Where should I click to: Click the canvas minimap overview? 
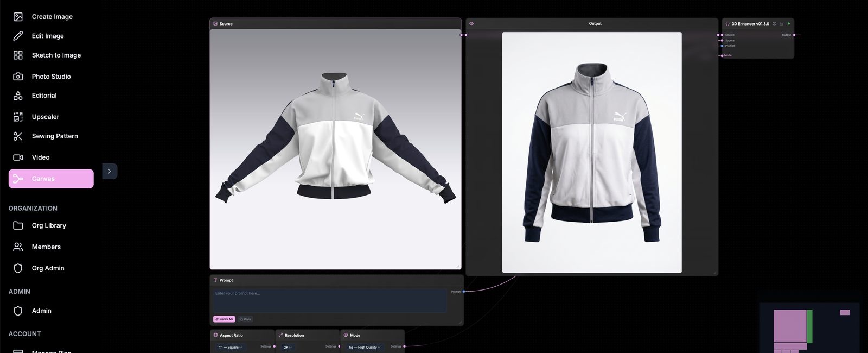coord(809,328)
